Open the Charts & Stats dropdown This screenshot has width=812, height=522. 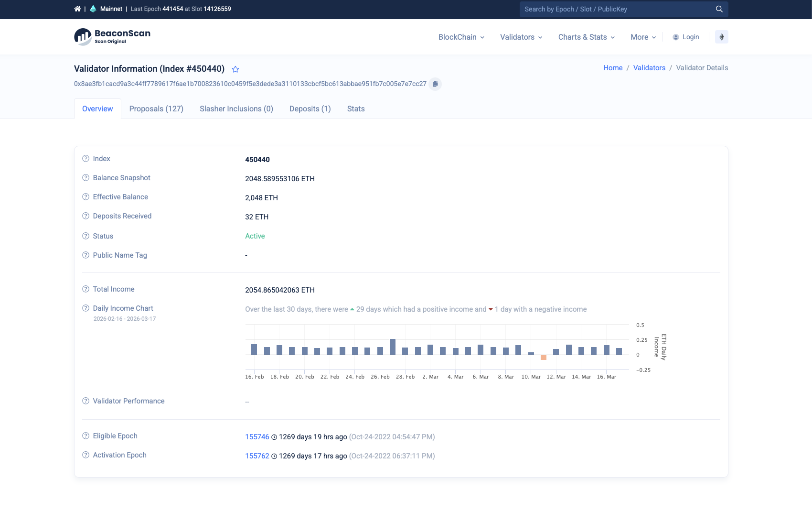[x=587, y=37]
